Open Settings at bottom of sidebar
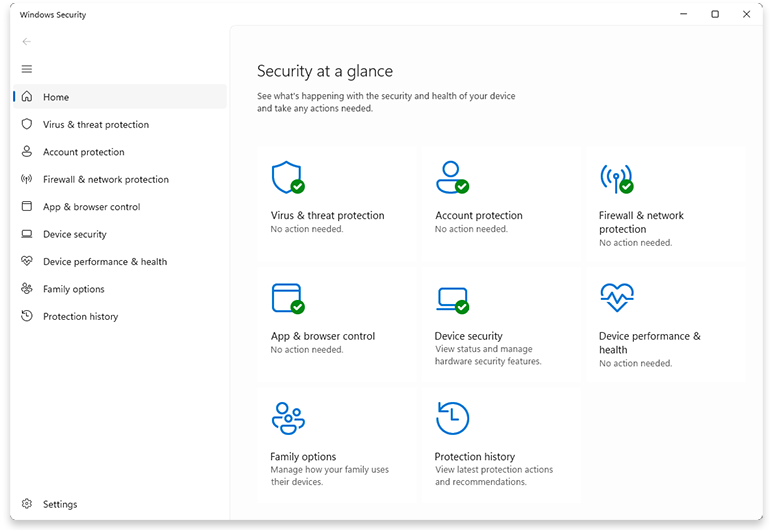 [59, 505]
